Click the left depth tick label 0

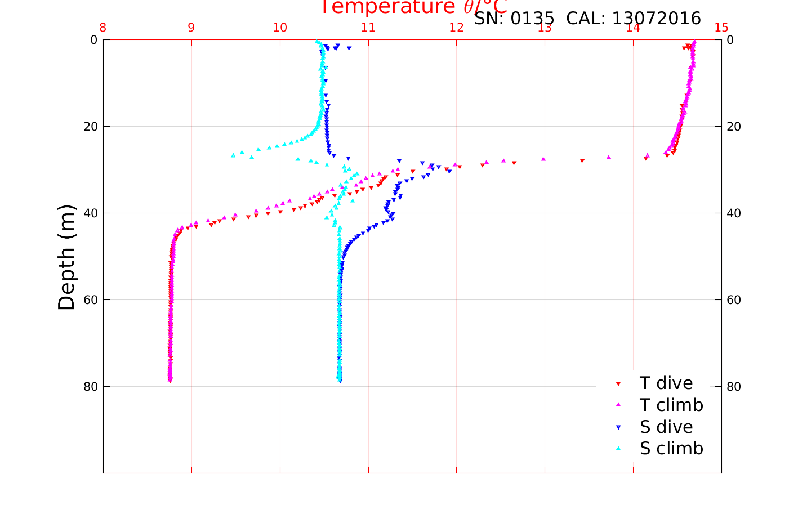tap(93, 40)
